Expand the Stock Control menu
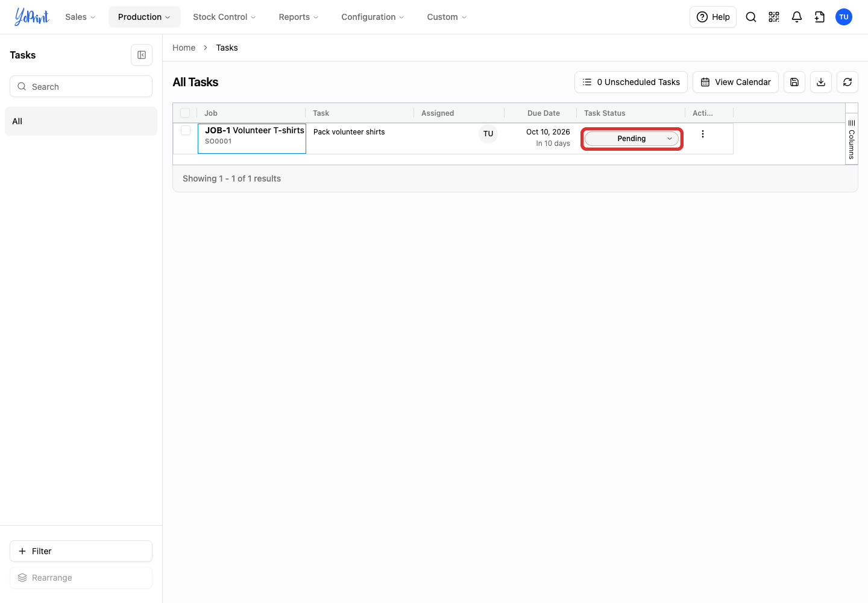The height and width of the screenshot is (603, 868). click(224, 17)
